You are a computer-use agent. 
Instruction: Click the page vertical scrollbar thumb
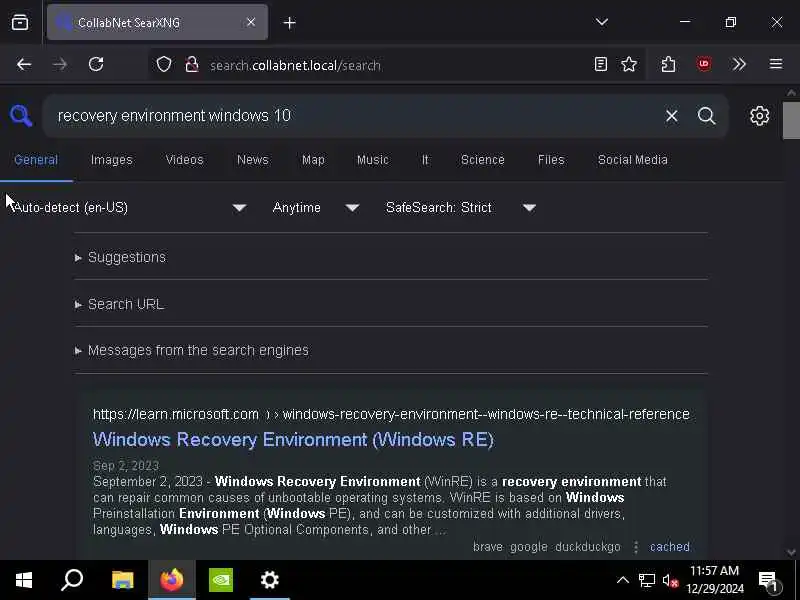pyautogui.click(x=791, y=120)
